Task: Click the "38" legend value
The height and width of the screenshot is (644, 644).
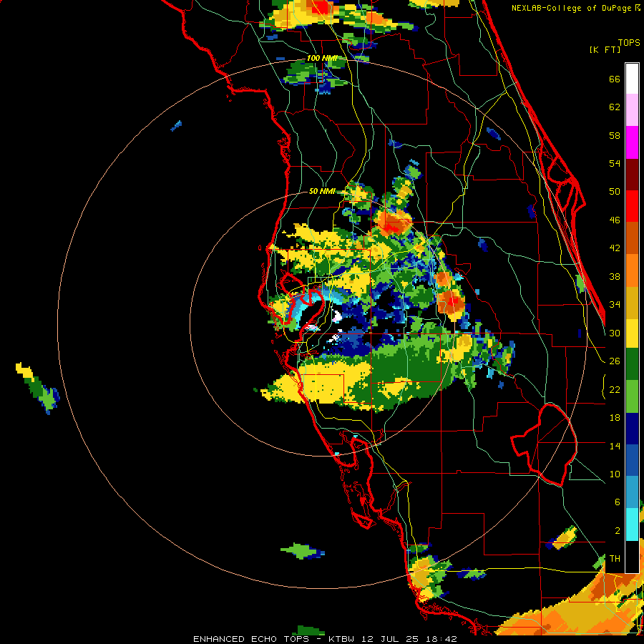Action: [x=615, y=276]
